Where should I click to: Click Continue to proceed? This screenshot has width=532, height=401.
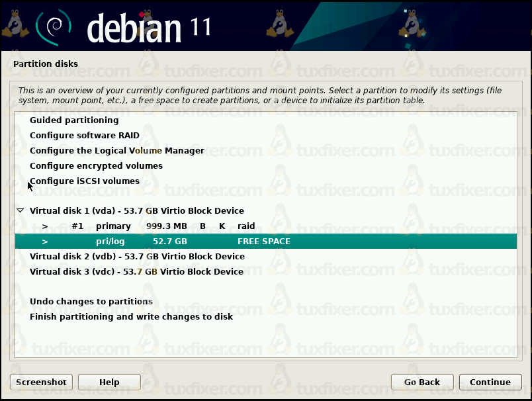pyautogui.click(x=490, y=382)
